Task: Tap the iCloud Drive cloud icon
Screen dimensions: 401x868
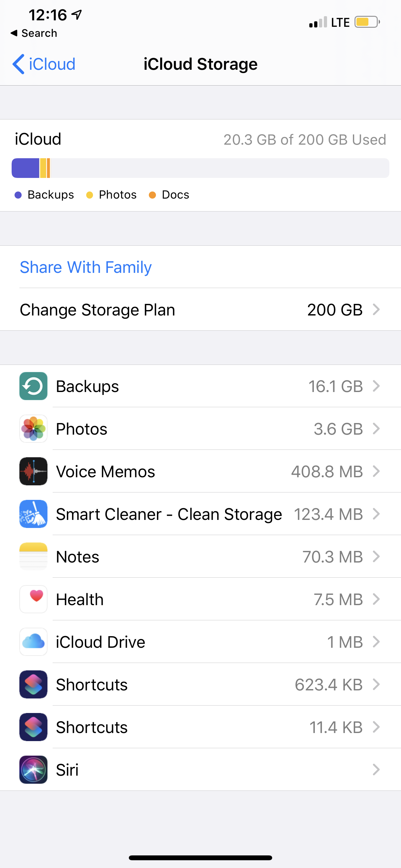Action: pos(33,642)
